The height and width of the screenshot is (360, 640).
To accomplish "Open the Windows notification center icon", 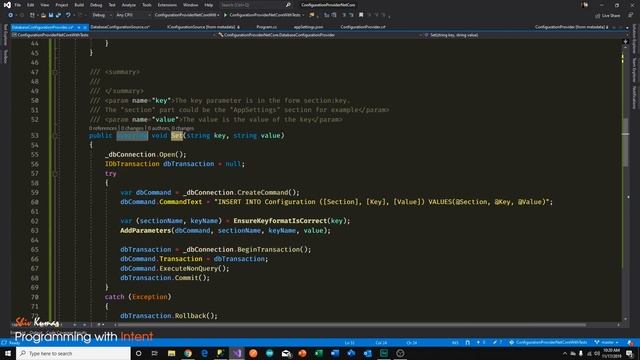I will click(630, 353).
